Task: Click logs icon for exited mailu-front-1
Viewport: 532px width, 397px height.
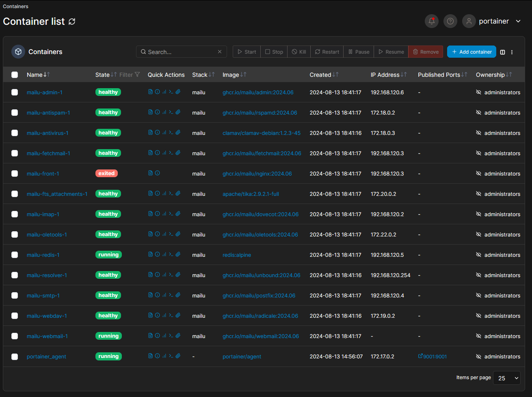Action: [x=151, y=173]
